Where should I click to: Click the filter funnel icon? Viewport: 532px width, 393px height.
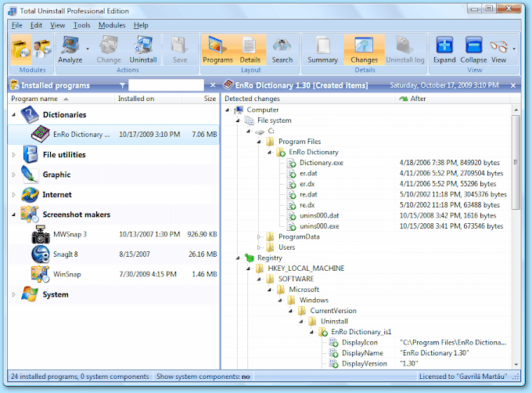click(123, 85)
